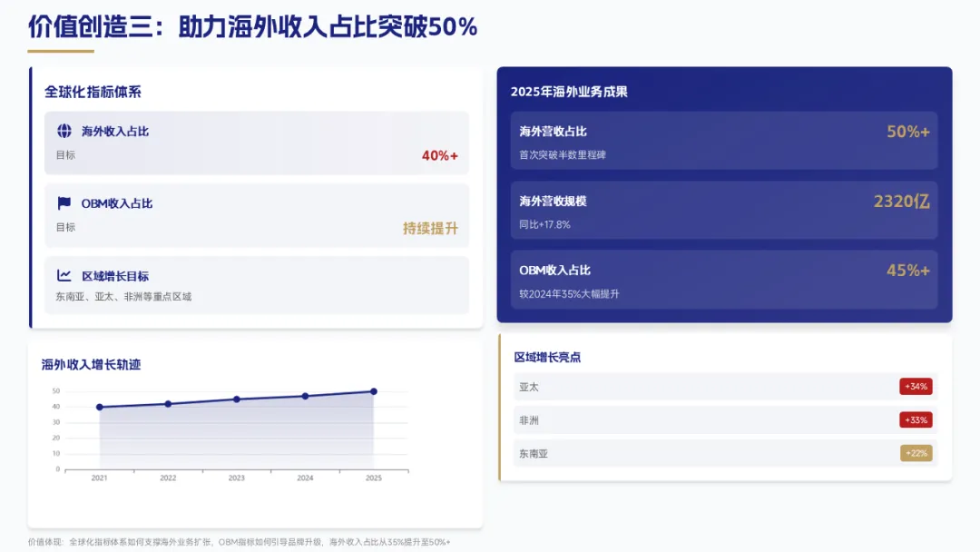Click the 2025 data point on the chart

click(374, 391)
